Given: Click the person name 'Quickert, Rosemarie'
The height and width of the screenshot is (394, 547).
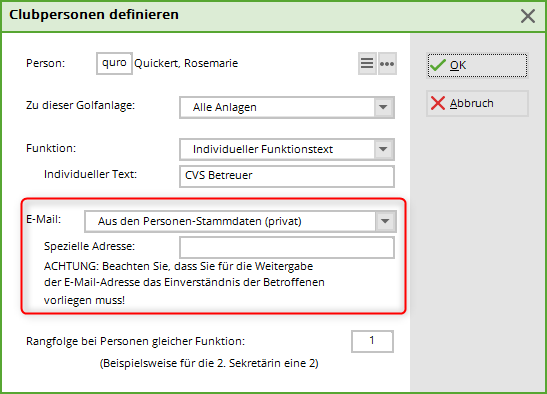Looking at the screenshot, I should click(x=186, y=63).
